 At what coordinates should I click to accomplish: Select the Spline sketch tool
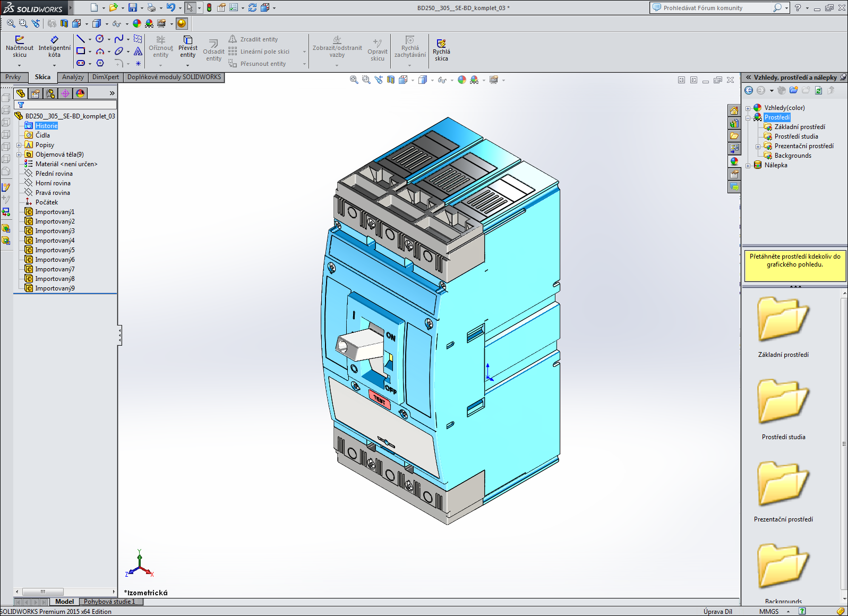119,39
